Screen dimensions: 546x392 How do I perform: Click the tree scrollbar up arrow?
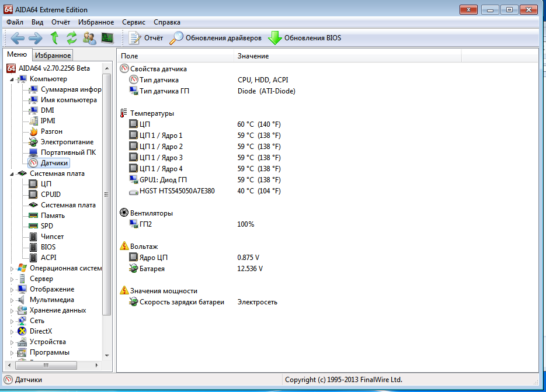tap(107, 68)
